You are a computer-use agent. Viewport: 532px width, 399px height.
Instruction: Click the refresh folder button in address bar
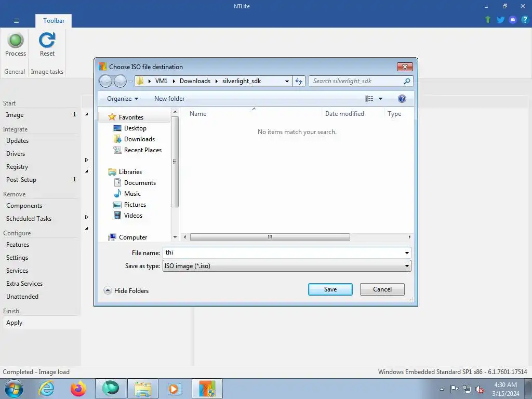(x=299, y=81)
